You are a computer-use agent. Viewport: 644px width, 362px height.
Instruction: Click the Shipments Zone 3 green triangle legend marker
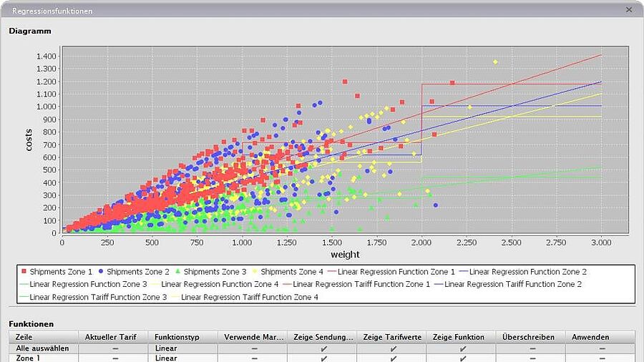coord(177,272)
